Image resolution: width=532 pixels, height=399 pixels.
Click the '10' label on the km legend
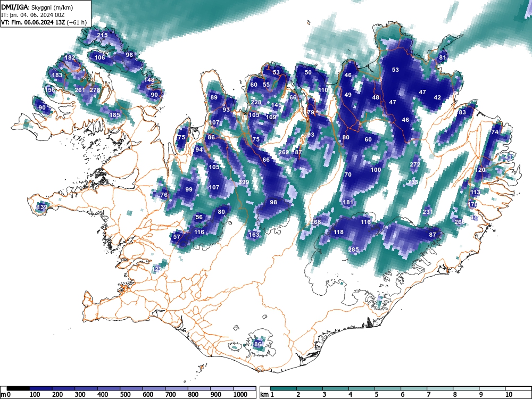click(x=508, y=394)
